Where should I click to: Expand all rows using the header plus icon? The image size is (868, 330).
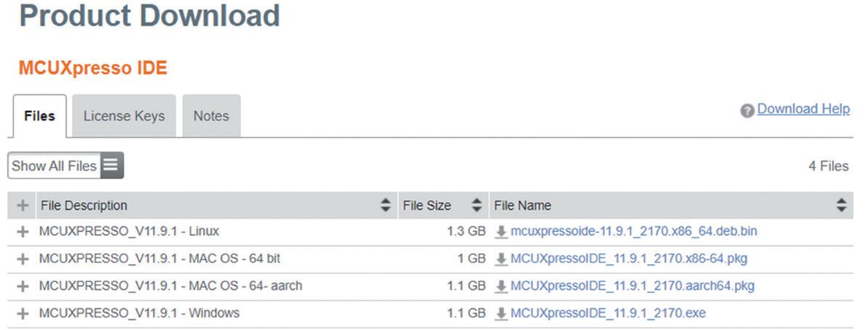click(x=23, y=206)
